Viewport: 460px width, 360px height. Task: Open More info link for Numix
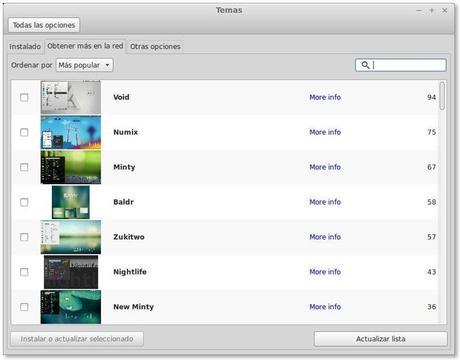tap(325, 132)
